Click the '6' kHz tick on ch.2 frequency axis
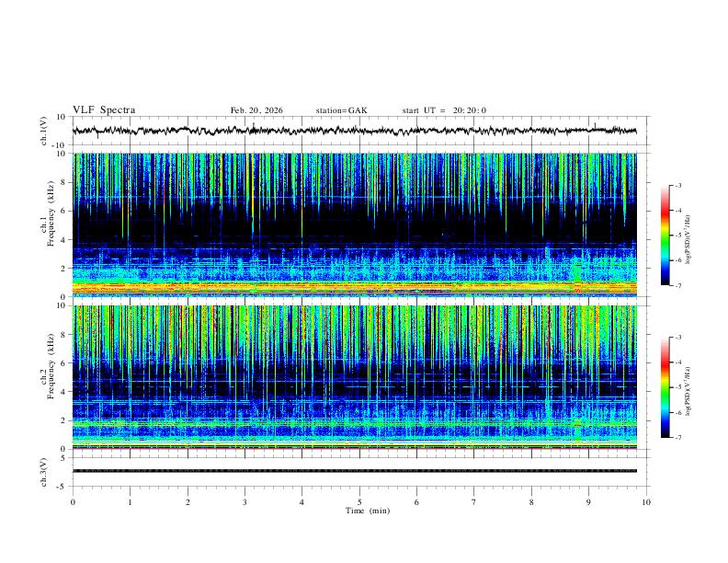Viewport: 728px width, 563px height. [63, 363]
